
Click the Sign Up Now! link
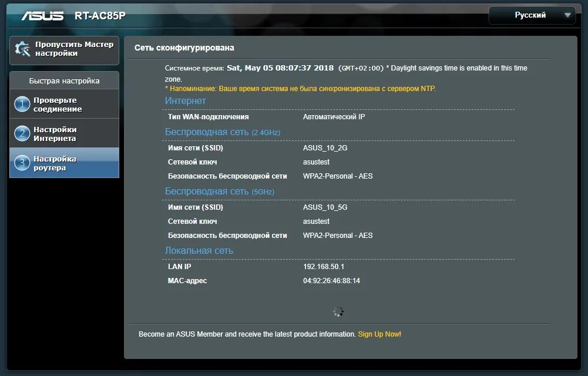379,333
